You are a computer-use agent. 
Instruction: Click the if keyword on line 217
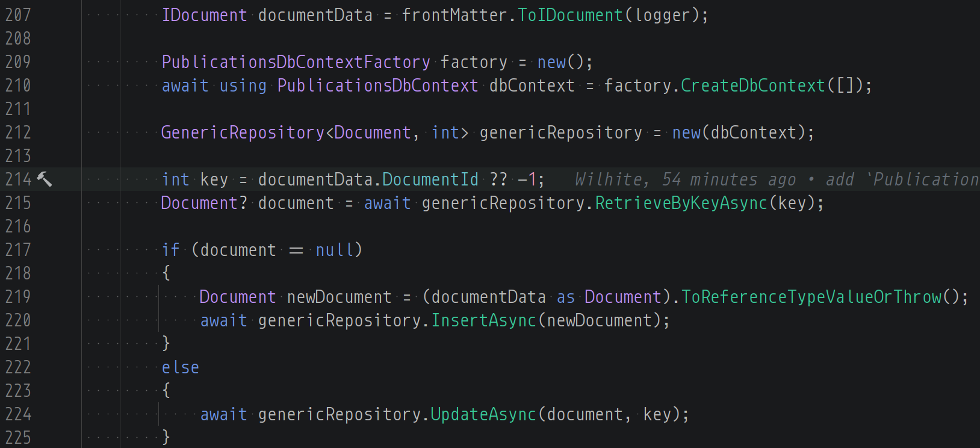pos(171,250)
